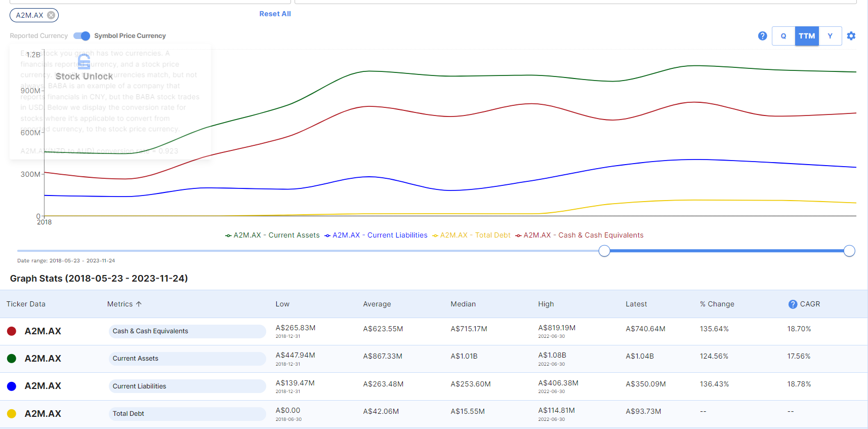Open chart settings gear icon

(851, 36)
